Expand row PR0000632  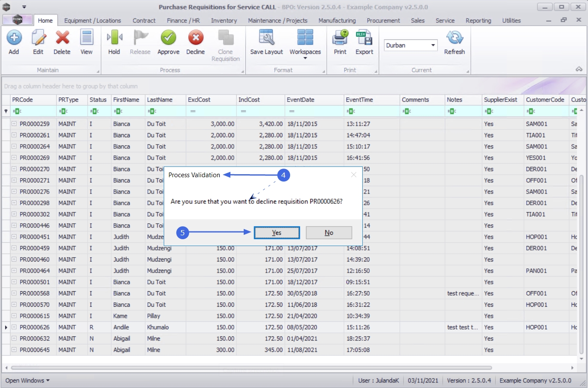point(14,339)
